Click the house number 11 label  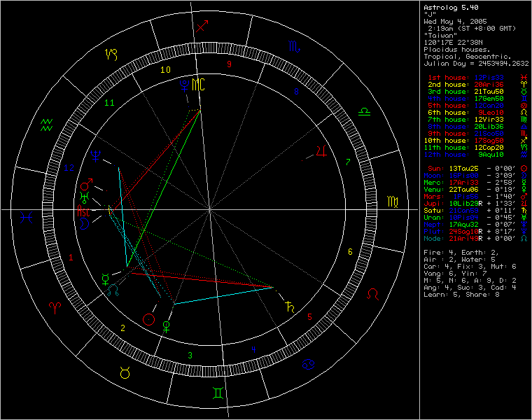pyautogui.click(x=109, y=103)
